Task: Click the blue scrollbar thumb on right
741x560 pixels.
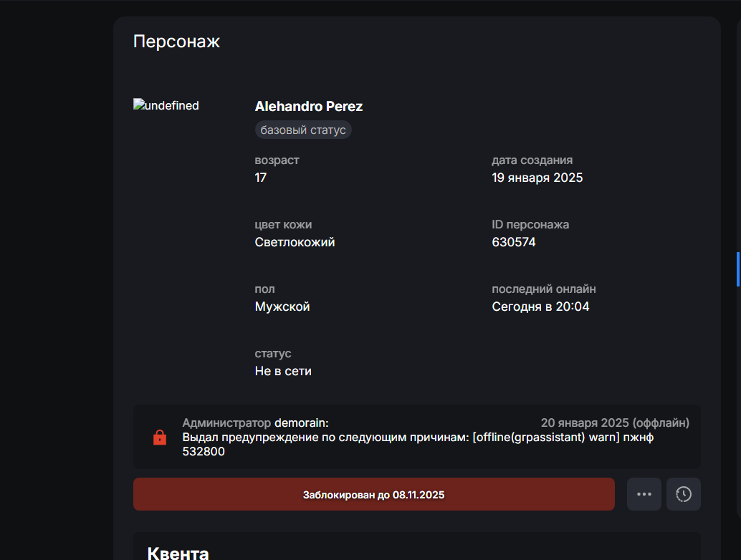Action: coord(737,269)
